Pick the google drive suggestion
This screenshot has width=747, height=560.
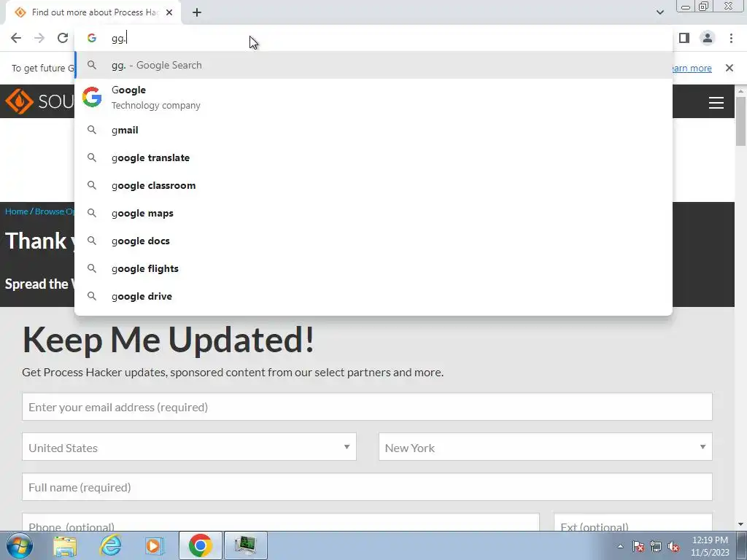click(373, 296)
